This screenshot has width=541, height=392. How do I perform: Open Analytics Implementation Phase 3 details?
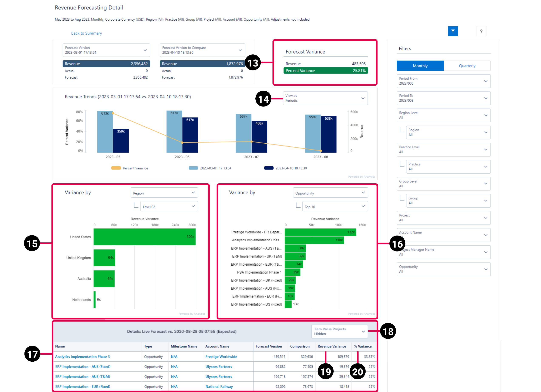point(82,357)
